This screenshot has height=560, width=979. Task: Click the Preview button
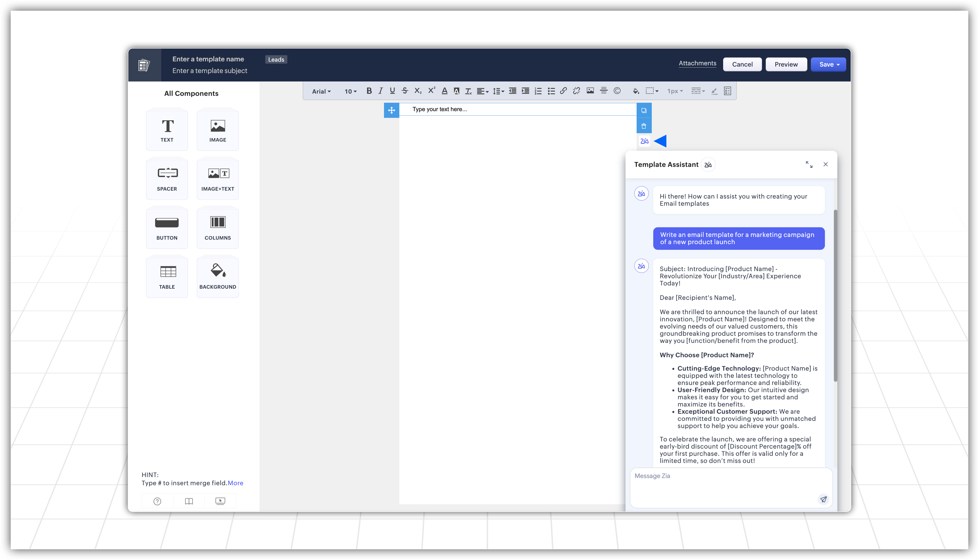pyautogui.click(x=786, y=65)
